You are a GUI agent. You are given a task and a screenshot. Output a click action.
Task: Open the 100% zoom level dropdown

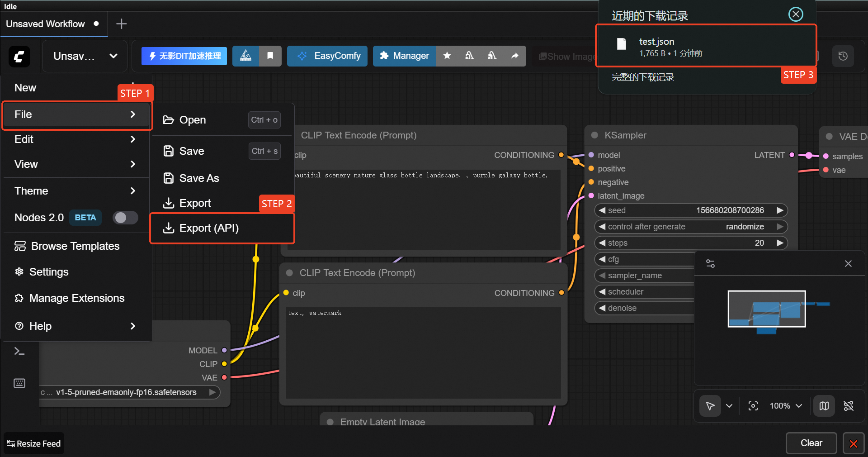(786, 406)
